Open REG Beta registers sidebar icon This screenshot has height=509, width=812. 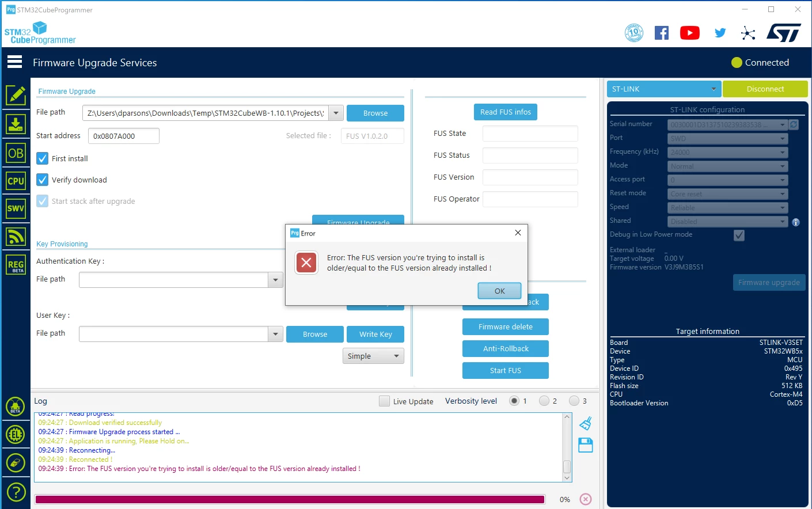tap(16, 265)
